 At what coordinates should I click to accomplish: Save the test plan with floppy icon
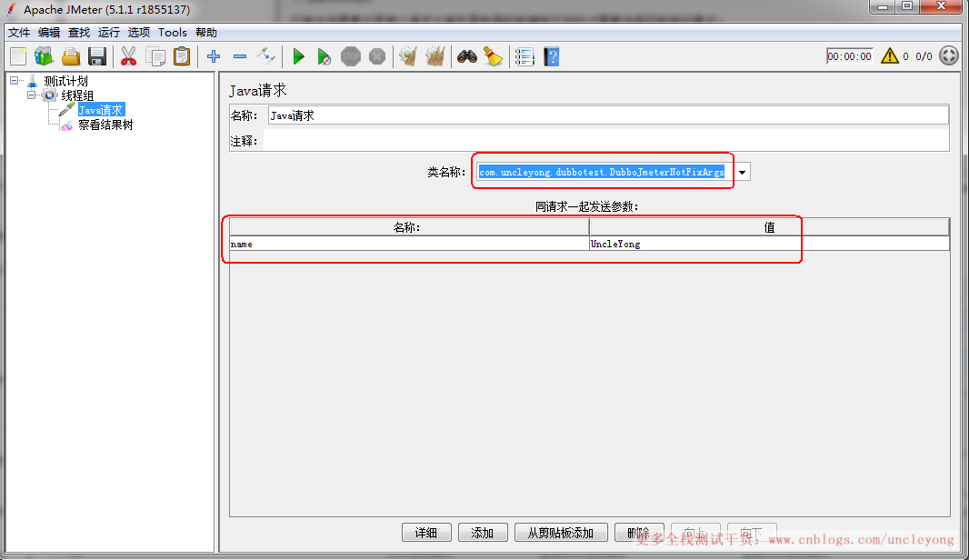pos(97,57)
